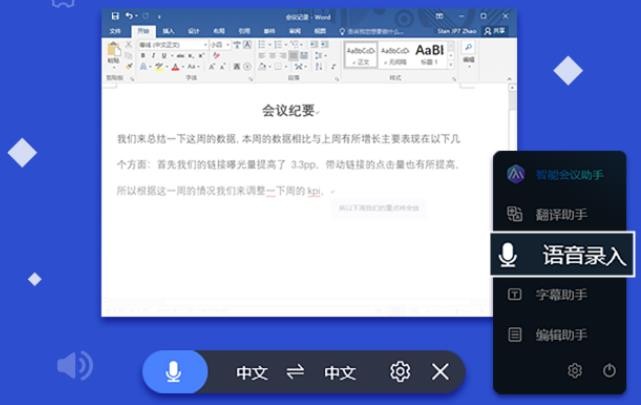The width and height of the screenshot is (641, 405).
Task: Open 编辑助手 editing assistant
Action: click(x=558, y=335)
